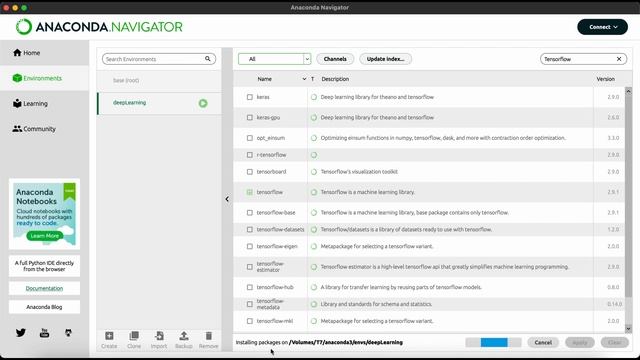Toggle the tensorflow package checkbox
This screenshot has height=360, width=640.
249,192
